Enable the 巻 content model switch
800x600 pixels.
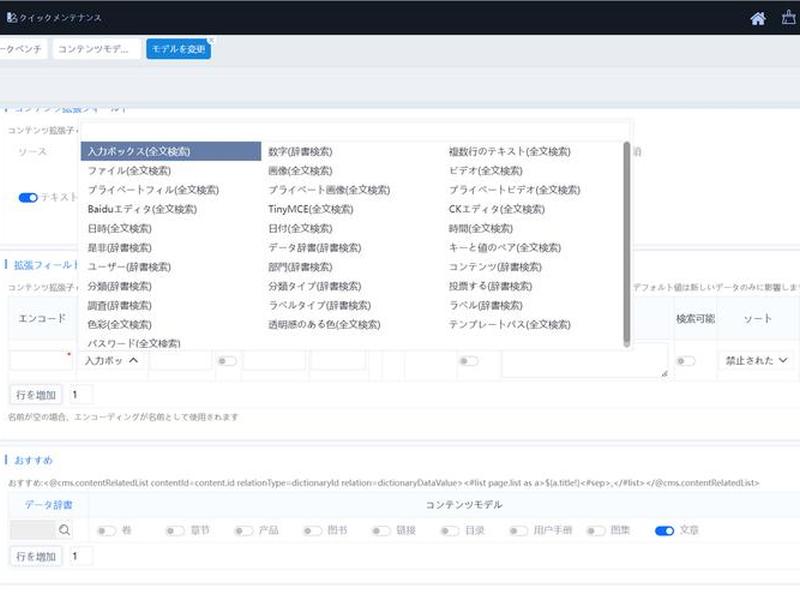click(x=106, y=531)
